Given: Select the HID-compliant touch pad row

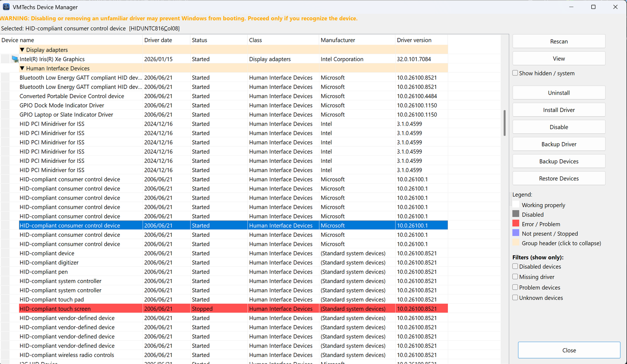Looking at the screenshot, I should (x=233, y=299).
